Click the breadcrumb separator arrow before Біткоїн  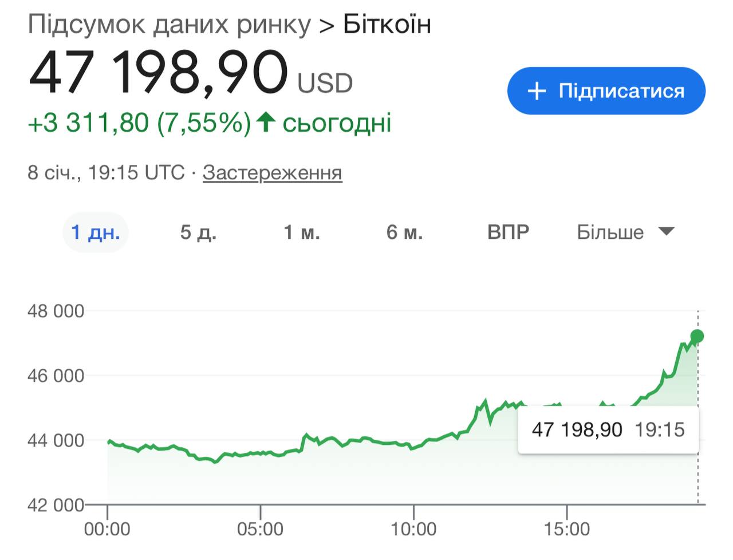tap(326, 26)
